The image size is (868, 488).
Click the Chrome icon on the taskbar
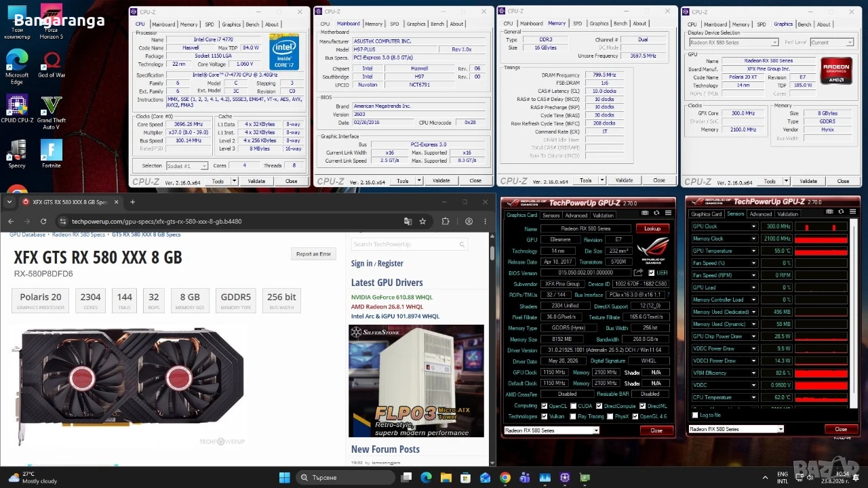(505, 477)
